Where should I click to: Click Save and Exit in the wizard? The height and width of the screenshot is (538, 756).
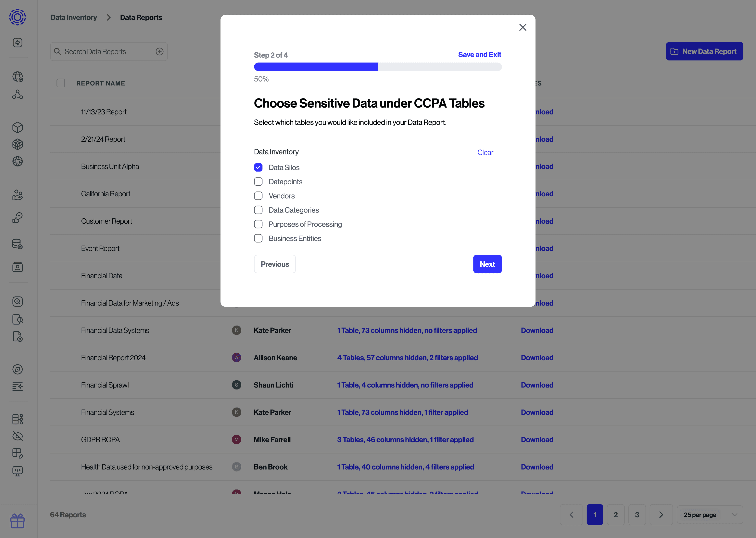click(x=480, y=54)
